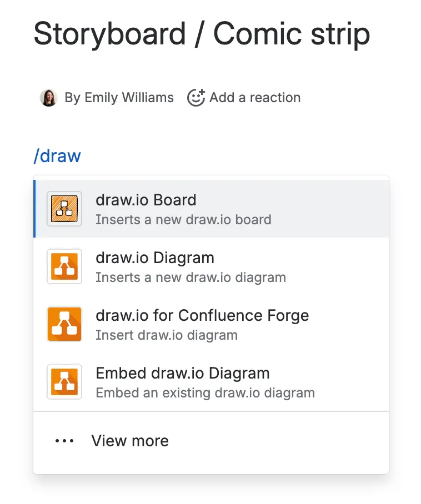
Task: Click 'View more' to see additional commands
Action: 129,441
